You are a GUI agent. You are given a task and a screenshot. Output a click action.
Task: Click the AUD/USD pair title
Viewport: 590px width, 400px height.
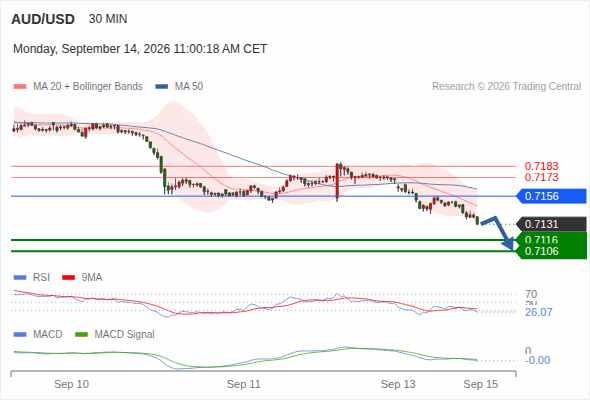point(43,19)
